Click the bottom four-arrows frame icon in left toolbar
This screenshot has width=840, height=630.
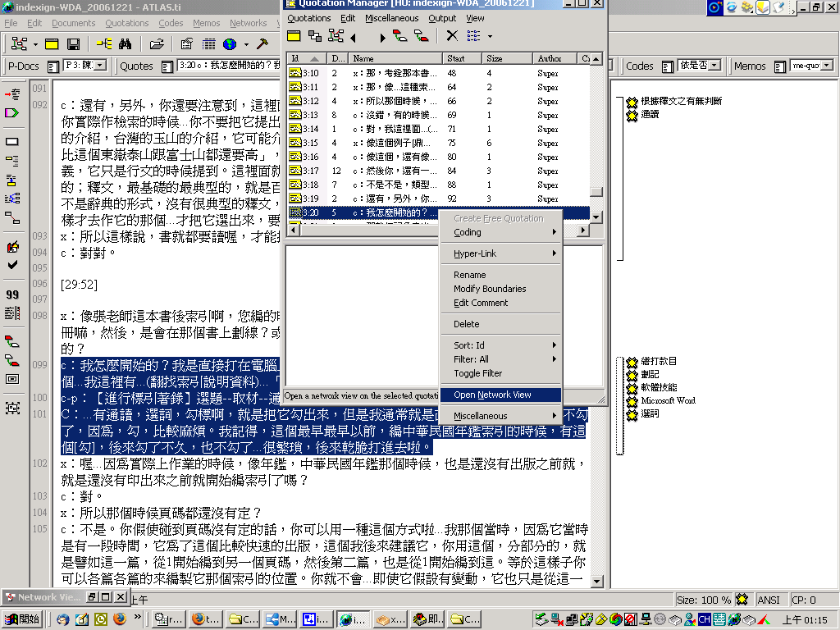12,409
